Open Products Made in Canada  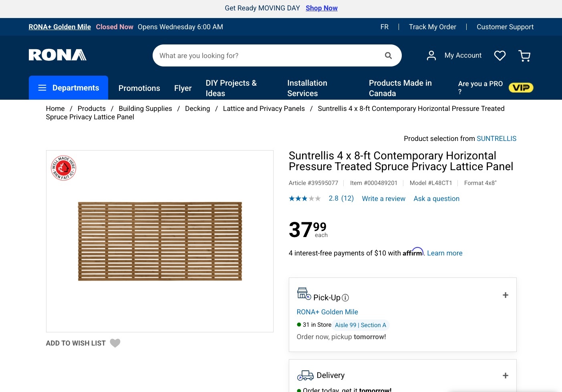(x=400, y=88)
